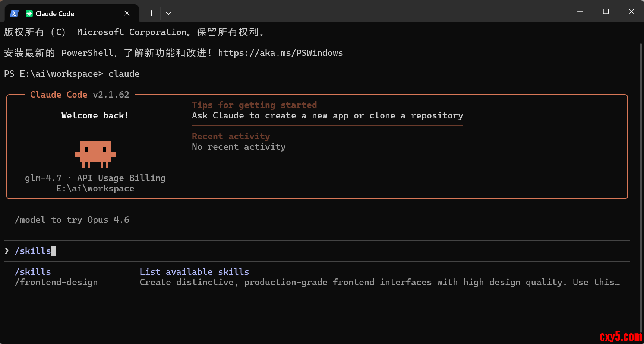
Task: Maximize the terminal window
Action: [x=606, y=12]
